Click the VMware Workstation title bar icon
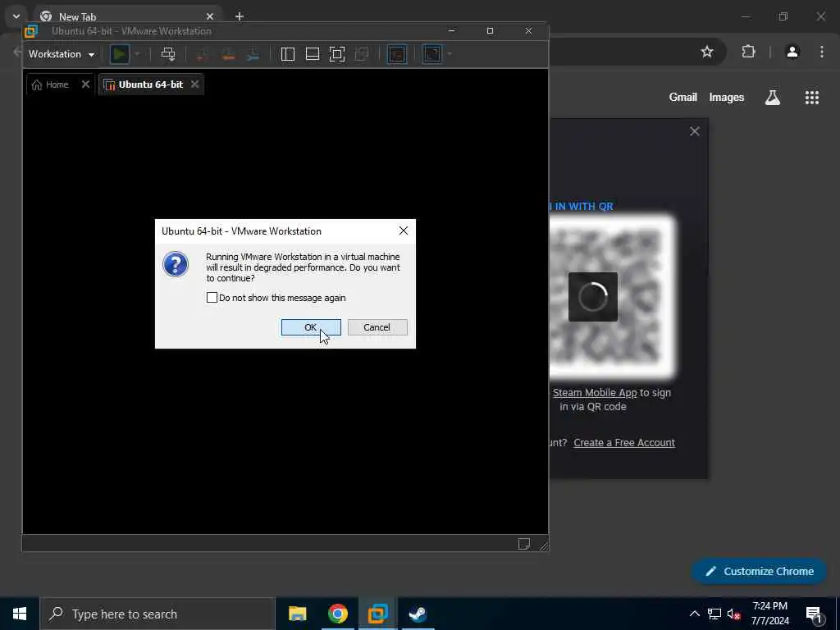Image resolution: width=840 pixels, height=630 pixels. pos(31,32)
